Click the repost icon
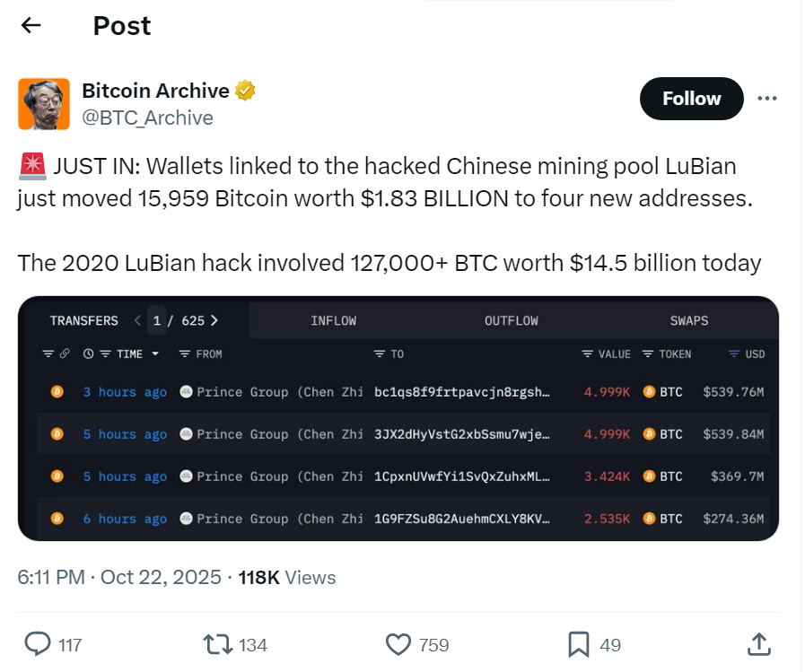The width and height of the screenshot is (805, 672). 215,644
